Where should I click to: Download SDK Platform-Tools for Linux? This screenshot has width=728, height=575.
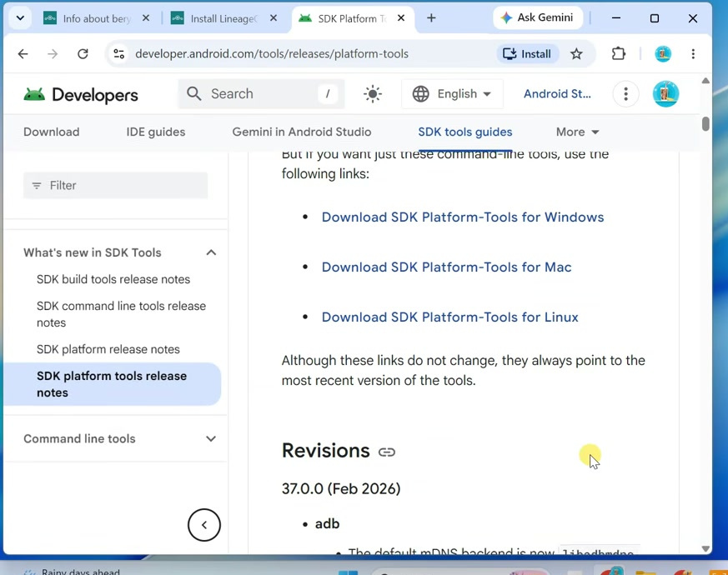(x=450, y=317)
